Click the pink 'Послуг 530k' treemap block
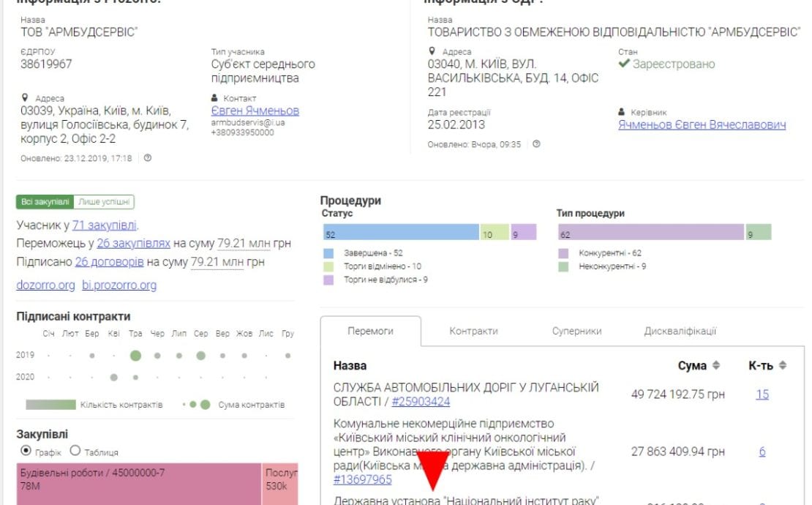 [x=280, y=484]
